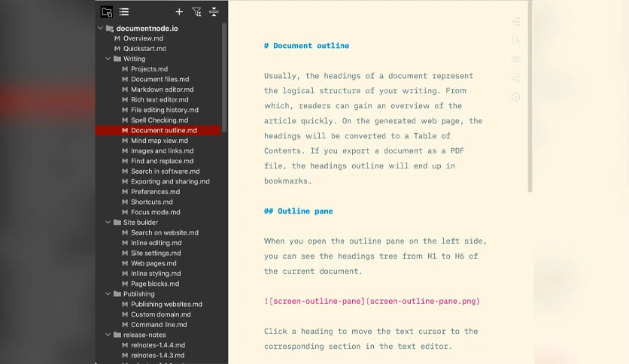Click paragraph starting 'Usually, the headings'

(373, 129)
